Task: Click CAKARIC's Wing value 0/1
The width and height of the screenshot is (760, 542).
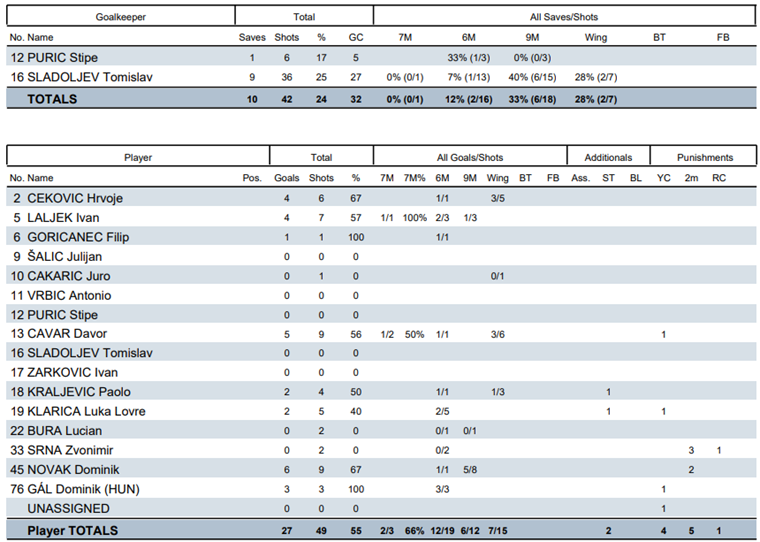Action: tap(497, 276)
